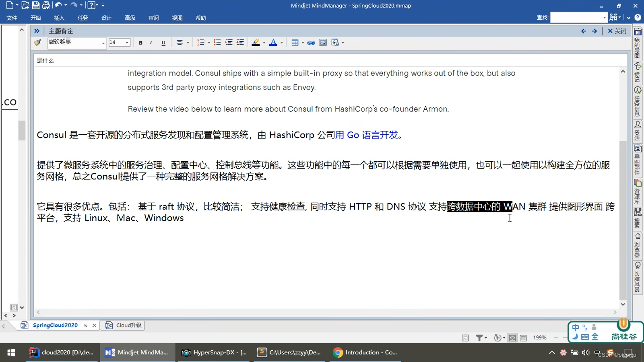644x362 pixels.
Task: Open the font size dropdown showing 14
Action: [127, 43]
